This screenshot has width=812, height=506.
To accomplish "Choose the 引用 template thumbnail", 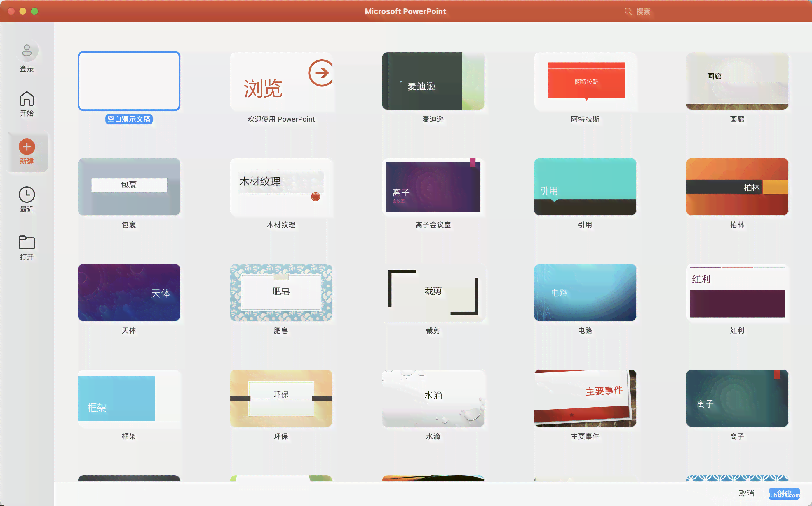I will [585, 186].
